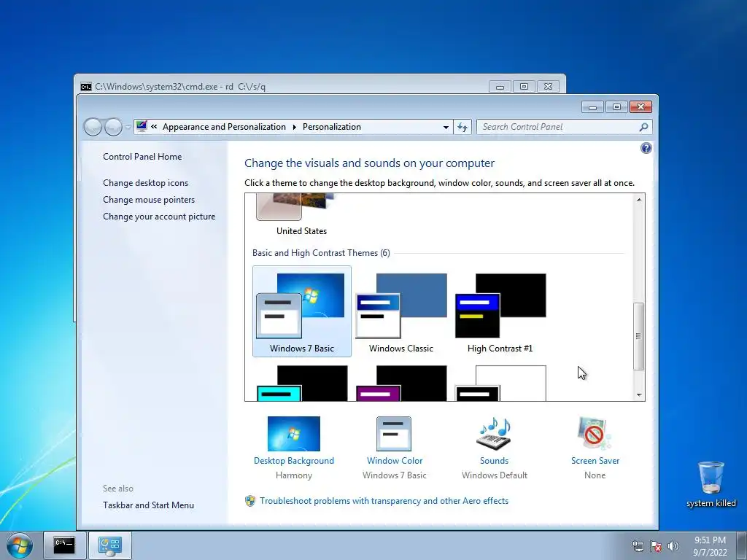Open the Window Color icon
The height and width of the screenshot is (560, 747).
point(393,434)
